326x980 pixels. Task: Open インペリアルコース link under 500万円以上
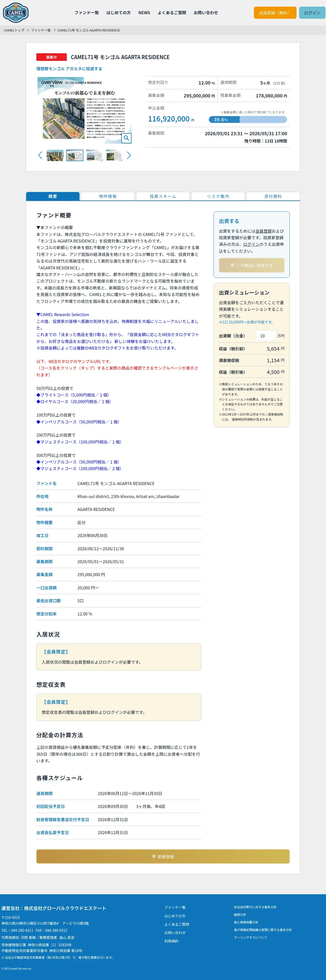(78, 462)
